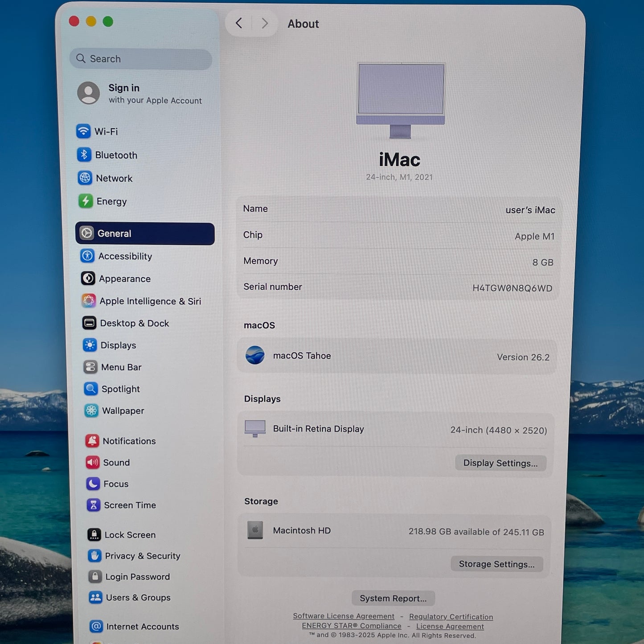Click the Built-in Retina Display icon
The width and height of the screenshot is (644, 644).
[255, 428]
